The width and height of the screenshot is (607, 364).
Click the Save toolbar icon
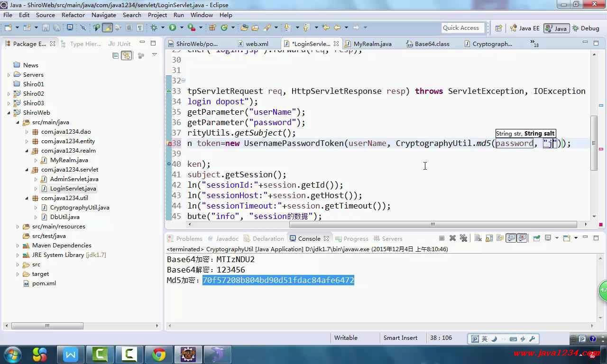(x=46, y=27)
